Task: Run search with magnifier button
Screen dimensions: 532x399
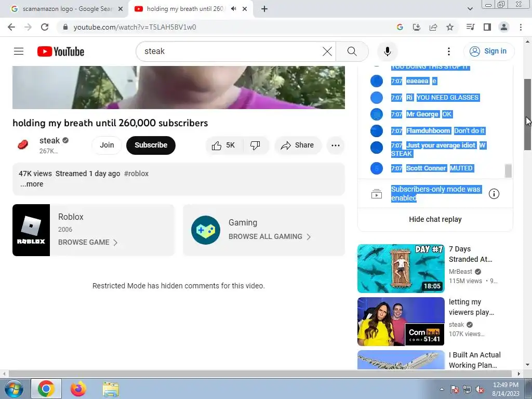Action: click(352, 51)
